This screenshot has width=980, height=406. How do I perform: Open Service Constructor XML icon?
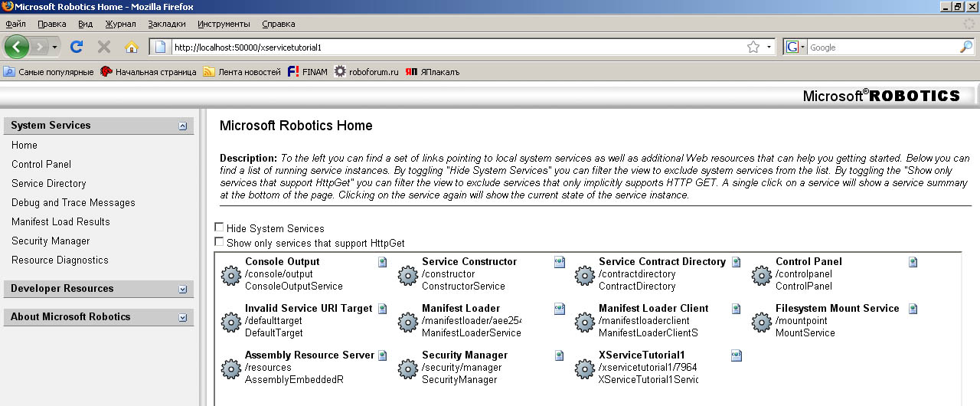coord(560,262)
